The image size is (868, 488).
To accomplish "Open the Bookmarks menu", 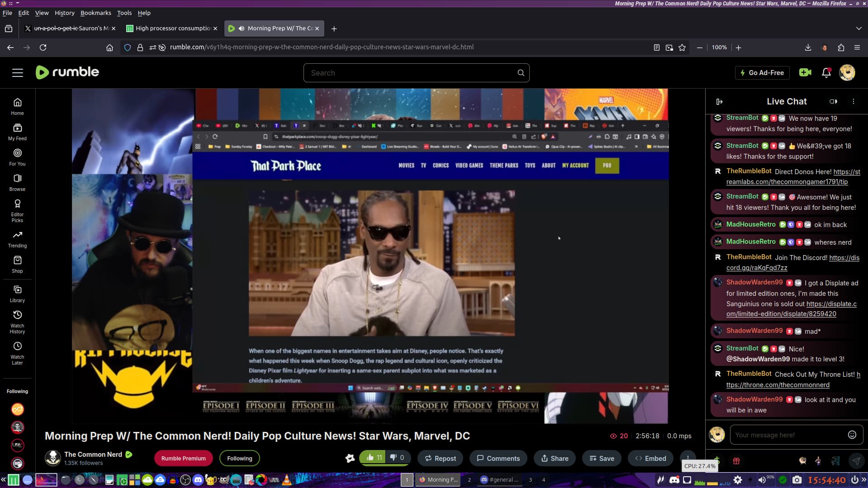I will [95, 13].
